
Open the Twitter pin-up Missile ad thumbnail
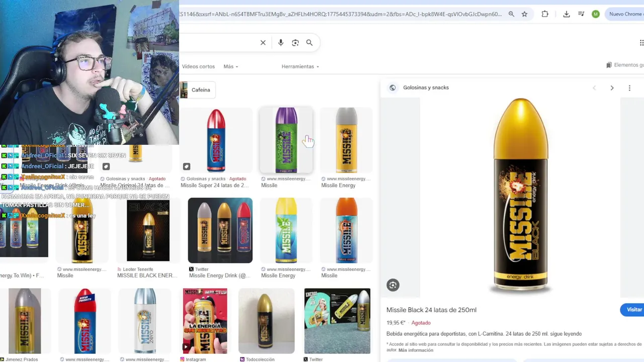(337, 321)
